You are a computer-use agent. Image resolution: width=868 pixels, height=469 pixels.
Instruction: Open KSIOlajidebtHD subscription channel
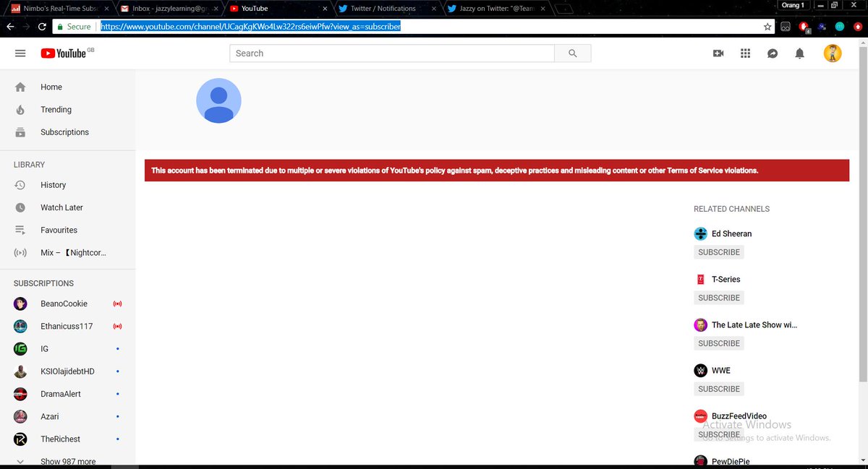click(67, 371)
